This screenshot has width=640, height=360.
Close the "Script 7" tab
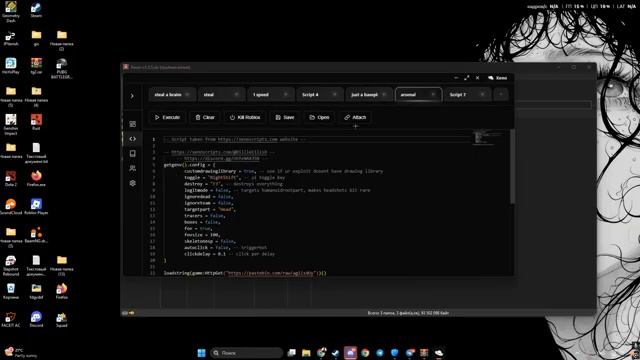[x=482, y=95]
